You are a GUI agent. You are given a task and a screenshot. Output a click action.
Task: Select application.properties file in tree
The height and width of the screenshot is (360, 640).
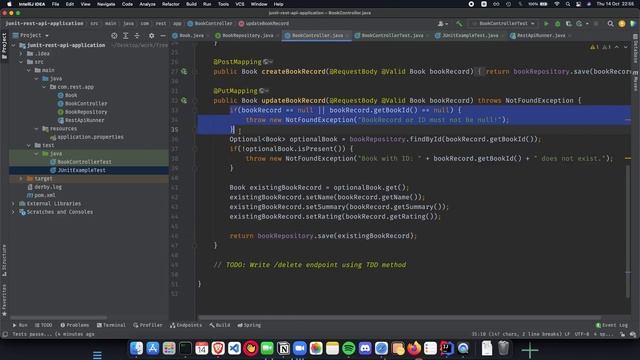tap(87, 137)
